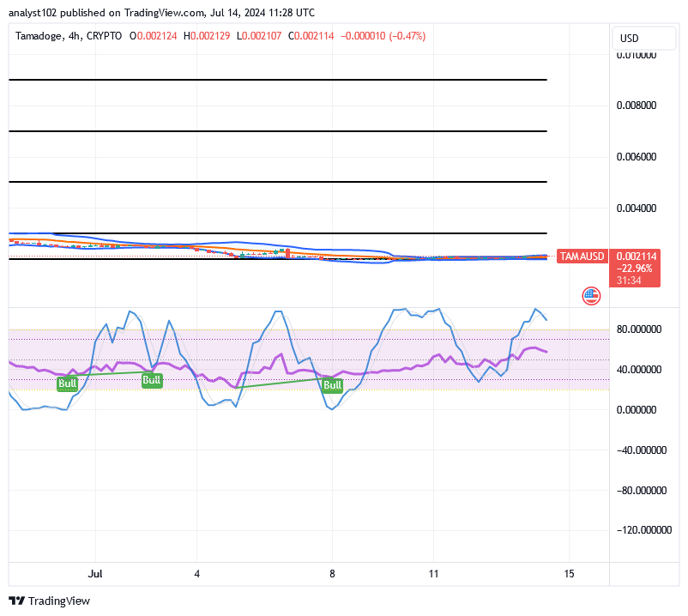Click the 80.000000 oscillator axis label
Screen dimensions: 688x616
pyautogui.click(x=639, y=329)
